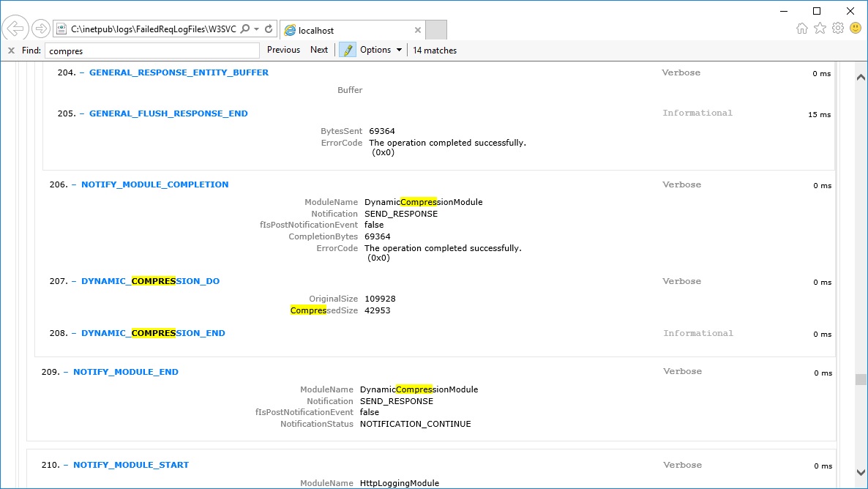868x489 pixels.
Task: Click inside the Find text field
Action: coord(152,51)
